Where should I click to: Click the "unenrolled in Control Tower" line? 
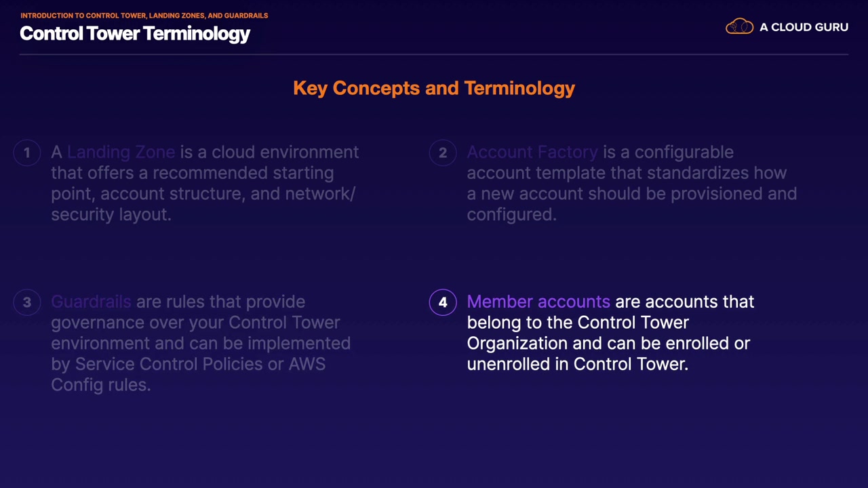[x=577, y=364]
